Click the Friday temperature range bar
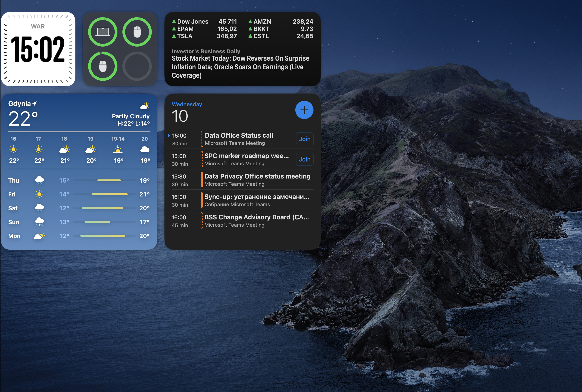The image size is (582, 392). (x=109, y=194)
